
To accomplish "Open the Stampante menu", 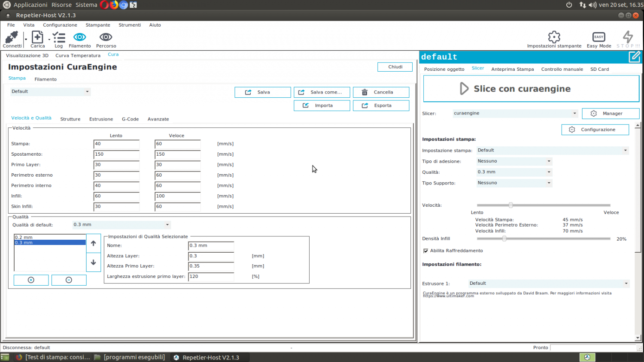I will (x=98, y=25).
